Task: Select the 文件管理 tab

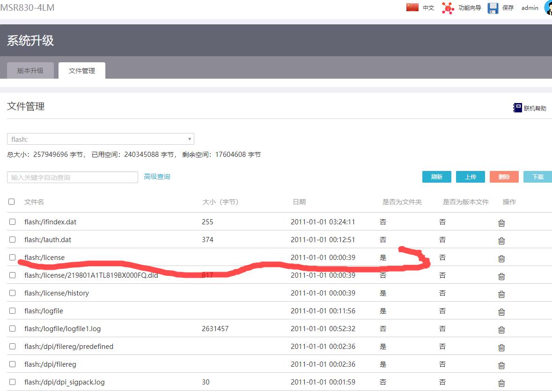Action: (81, 70)
